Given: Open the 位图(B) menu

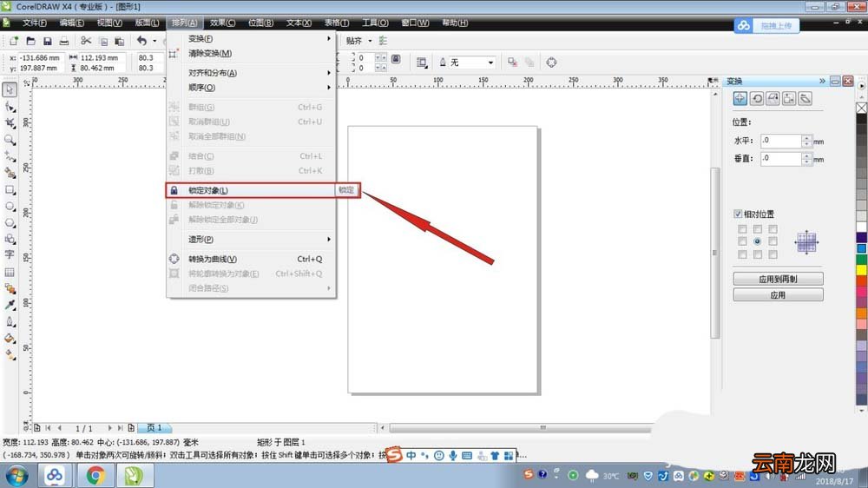Looking at the screenshot, I should coord(260,23).
